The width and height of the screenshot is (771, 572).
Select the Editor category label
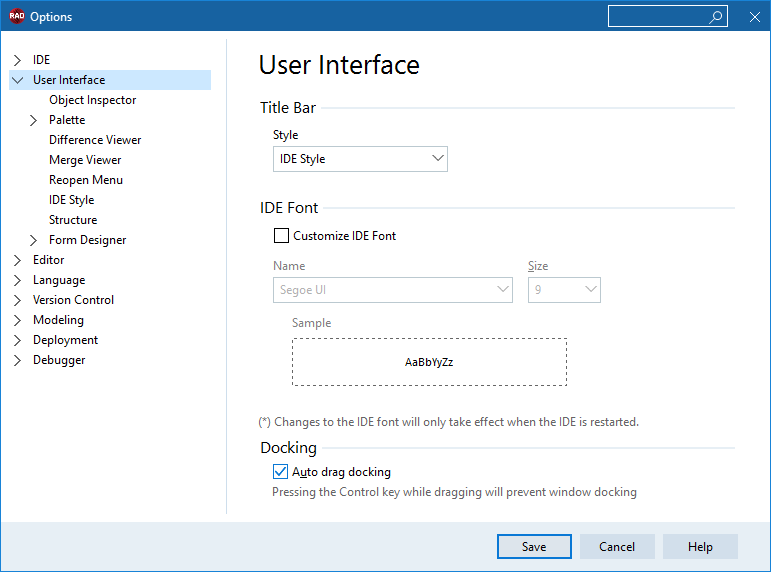pyautogui.click(x=48, y=260)
